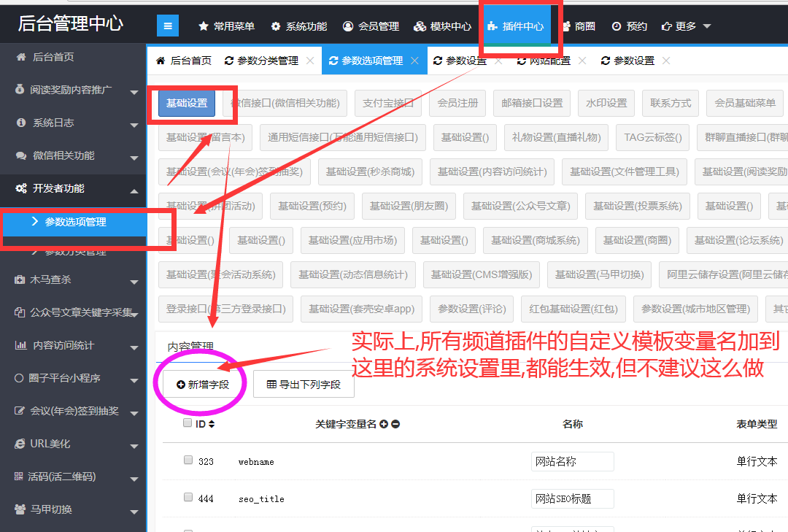This screenshot has width=788, height=532.
Task: Close the 参数分类管理 tab
Action: click(x=310, y=61)
